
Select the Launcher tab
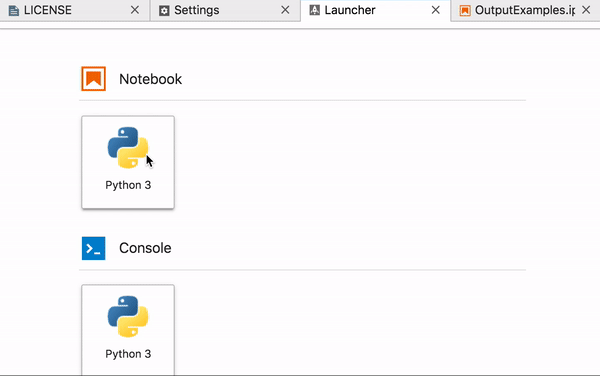376,10
